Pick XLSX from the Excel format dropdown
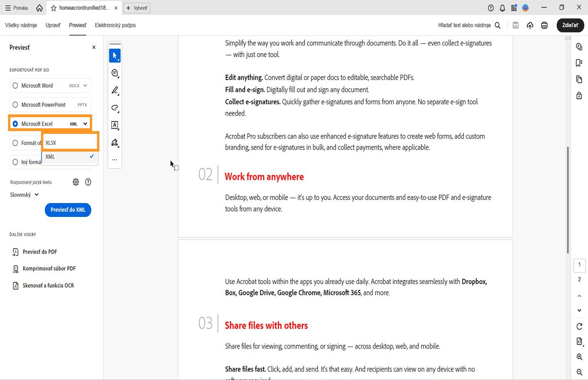 (x=65, y=143)
